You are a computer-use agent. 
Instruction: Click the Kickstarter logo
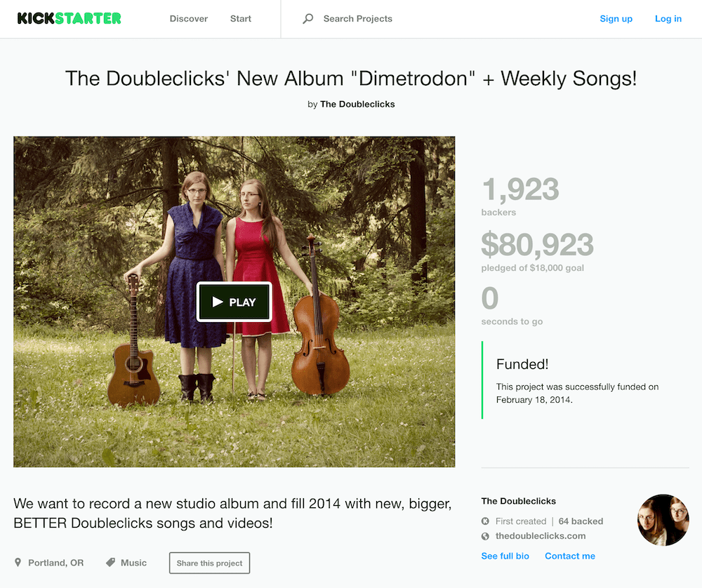coord(69,18)
